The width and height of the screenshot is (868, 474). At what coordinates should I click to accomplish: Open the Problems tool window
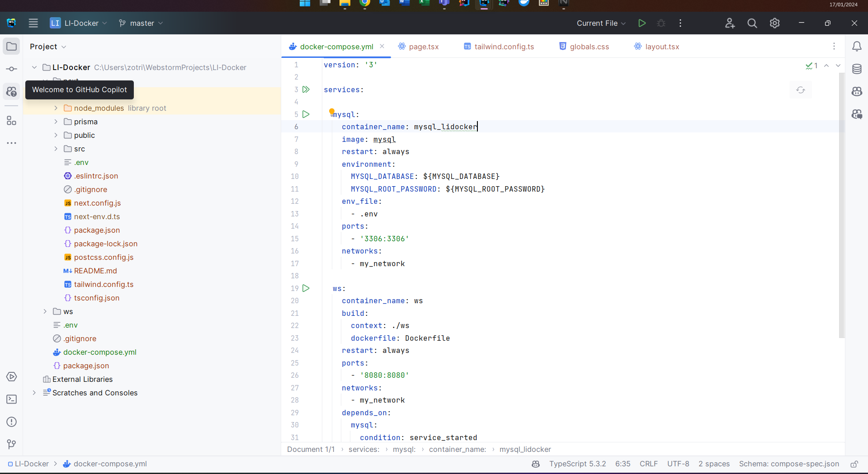[x=12, y=422]
